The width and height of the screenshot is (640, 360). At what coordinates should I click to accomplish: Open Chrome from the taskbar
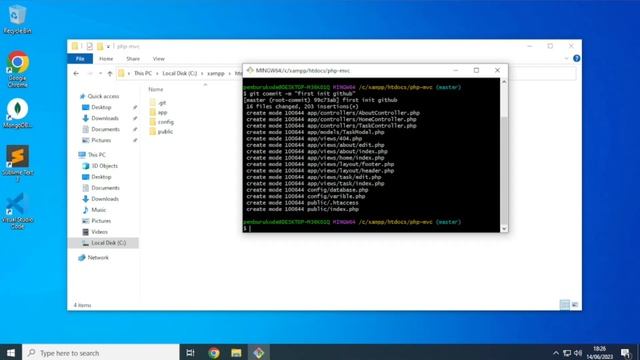click(x=213, y=353)
